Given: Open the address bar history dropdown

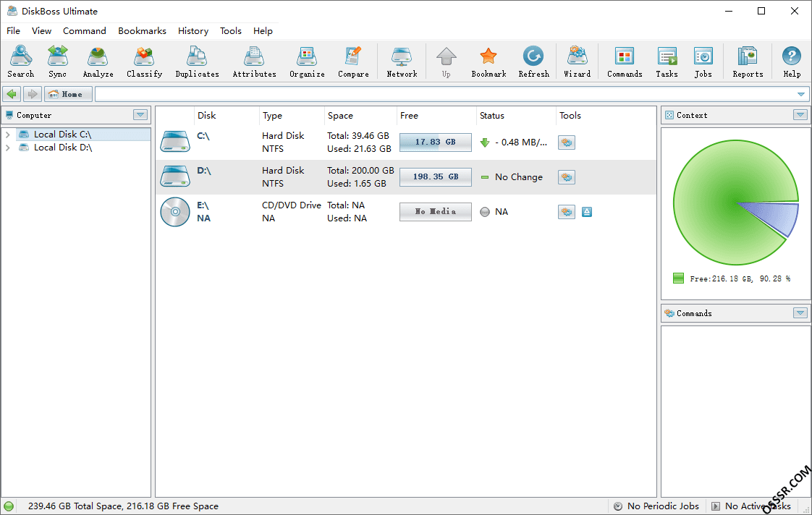Looking at the screenshot, I should pos(800,94).
